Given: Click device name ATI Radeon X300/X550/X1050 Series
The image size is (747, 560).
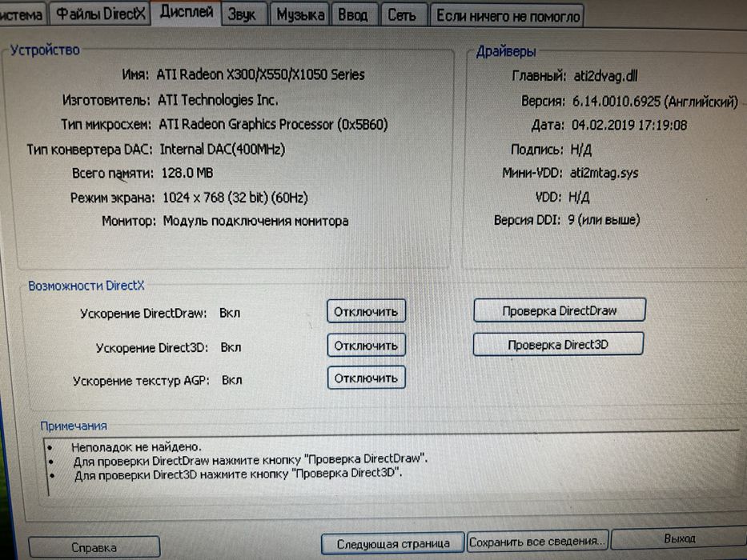Looking at the screenshot, I should click(260, 74).
